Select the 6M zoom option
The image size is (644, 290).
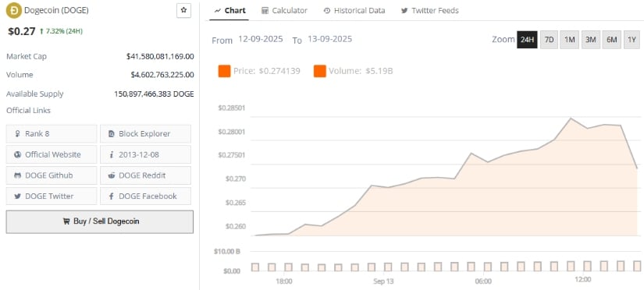[612, 40]
